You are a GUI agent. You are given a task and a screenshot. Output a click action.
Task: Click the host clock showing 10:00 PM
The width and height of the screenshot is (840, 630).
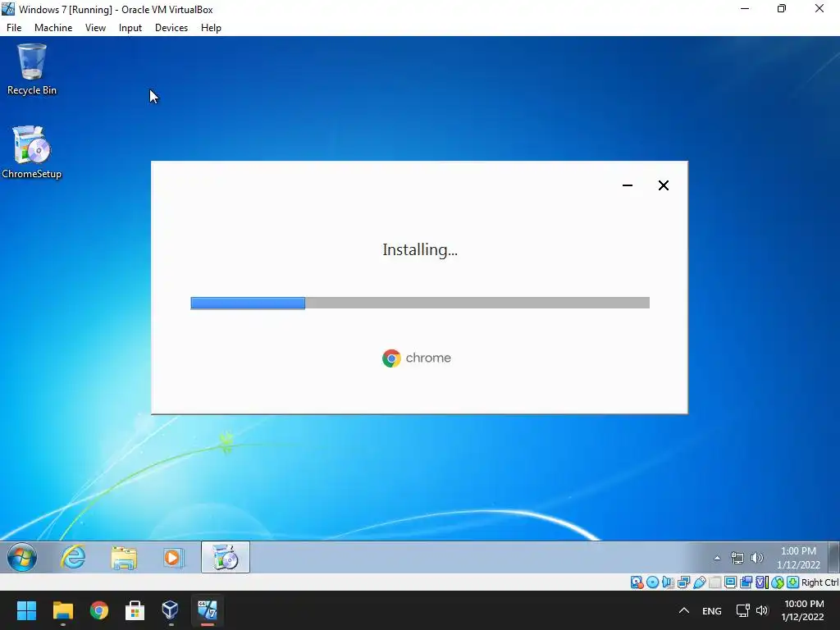(x=802, y=610)
